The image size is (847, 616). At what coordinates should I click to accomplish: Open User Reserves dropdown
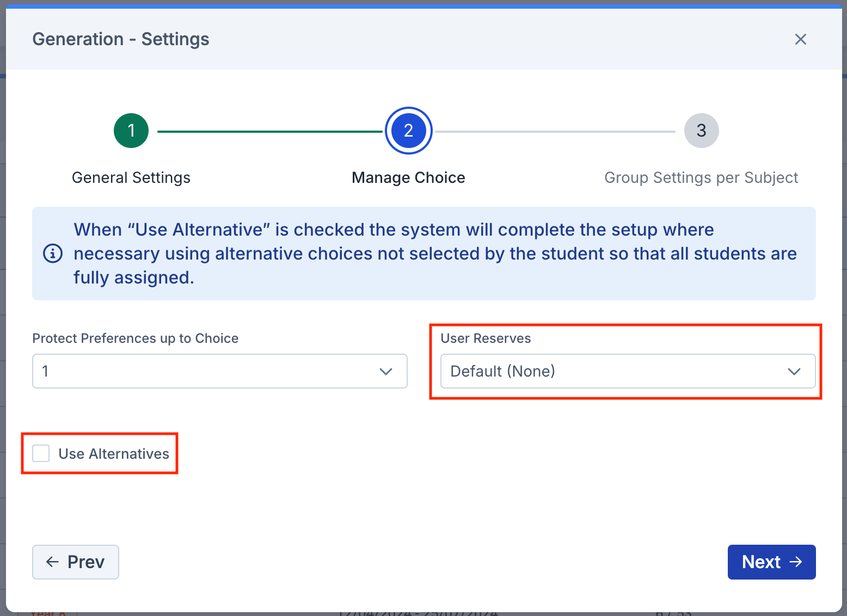point(628,371)
